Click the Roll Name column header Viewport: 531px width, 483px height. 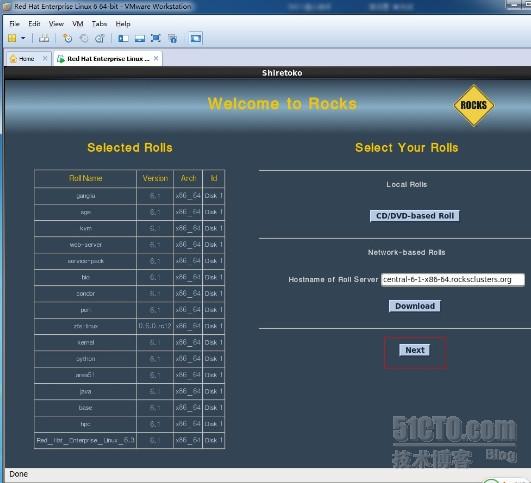pyautogui.click(x=85, y=178)
